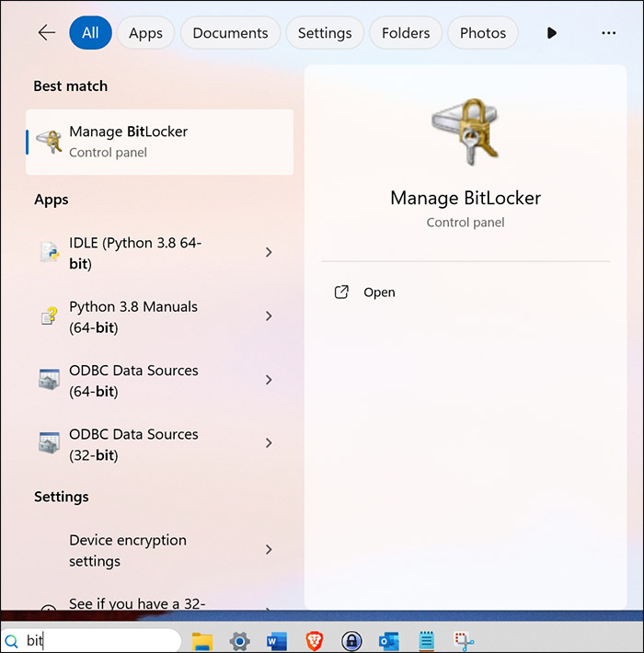Click the padlock app icon in taskbar
Viewport: 644px width, 653px height.
(351, 641)
